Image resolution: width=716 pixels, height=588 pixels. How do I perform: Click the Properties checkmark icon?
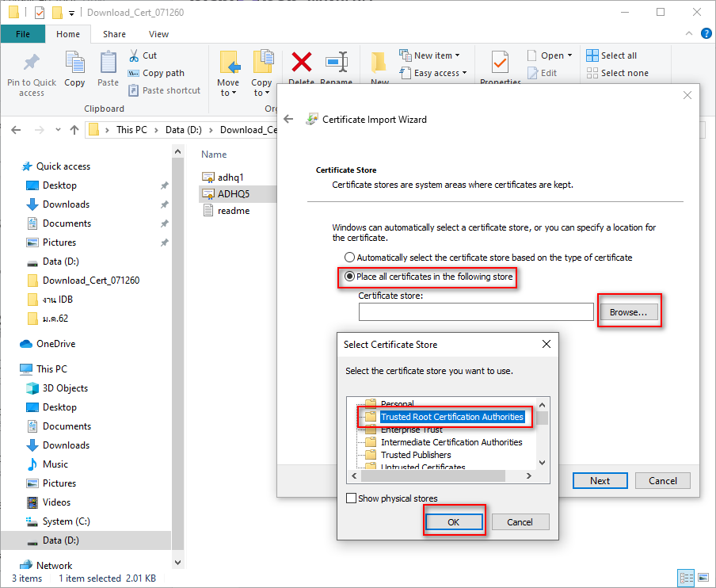[500, 63]
